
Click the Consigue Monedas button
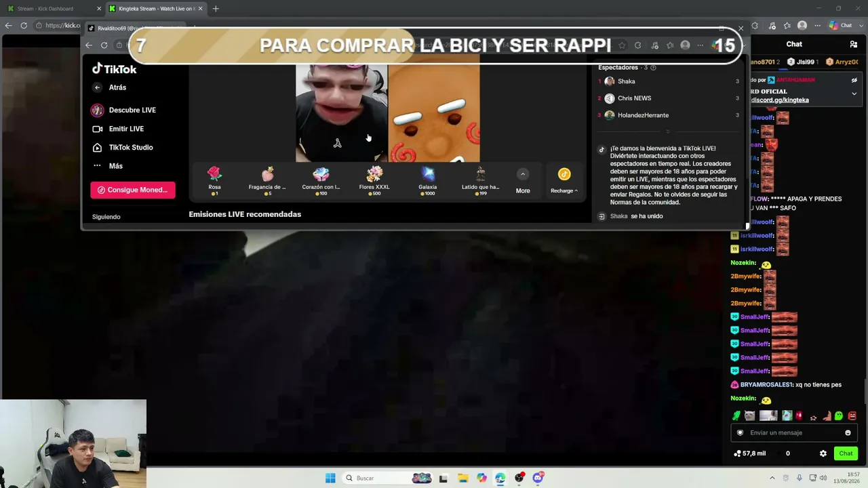click(133, 190)
